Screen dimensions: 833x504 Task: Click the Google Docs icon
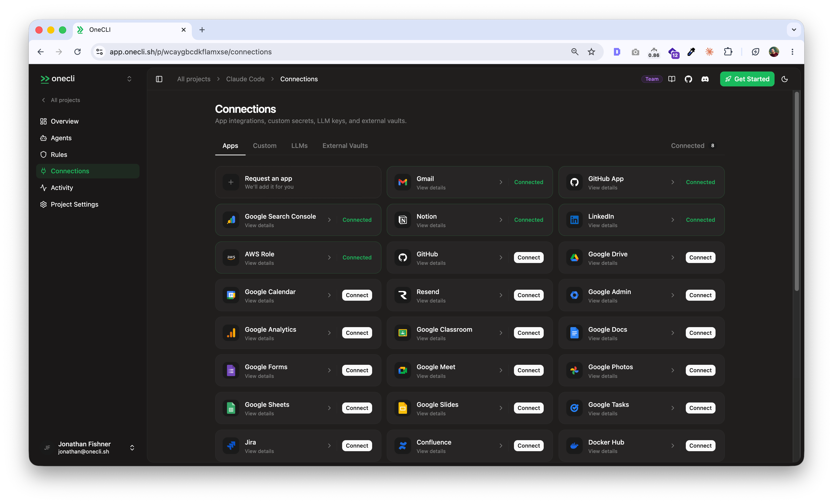574,332
